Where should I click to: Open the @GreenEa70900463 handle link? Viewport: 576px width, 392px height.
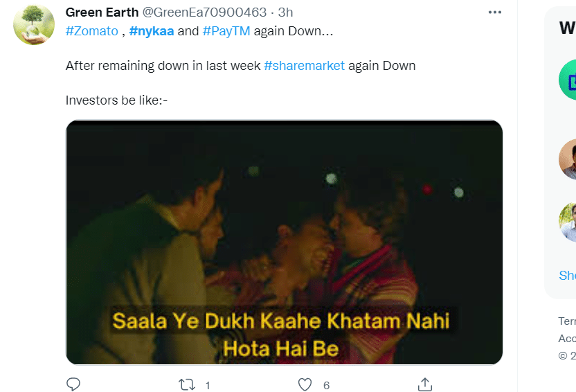204,12
